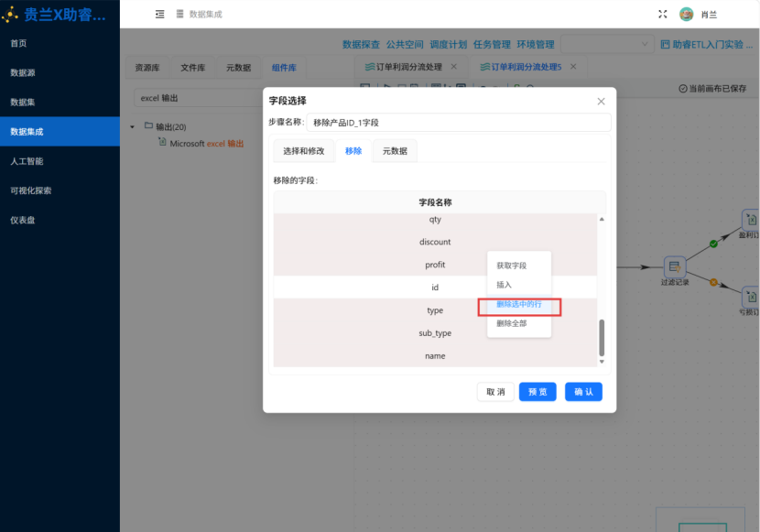Select Microsoft excel 输出 tree item

[x=206, y=144]
